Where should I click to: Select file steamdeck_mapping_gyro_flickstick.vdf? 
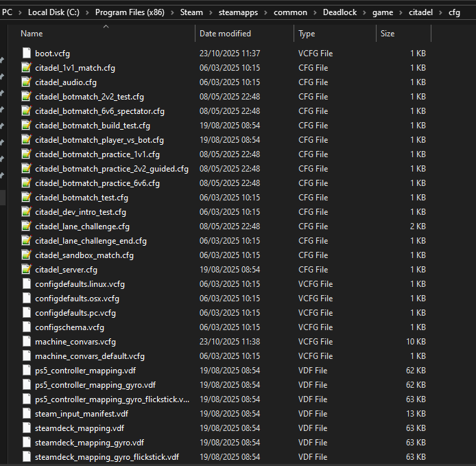107,457
